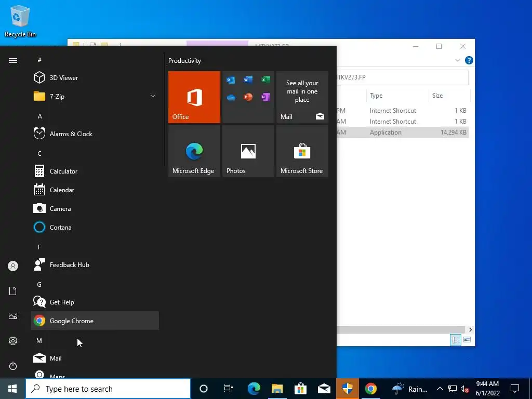Open the Rain weather widget

[x=409, y=389]
